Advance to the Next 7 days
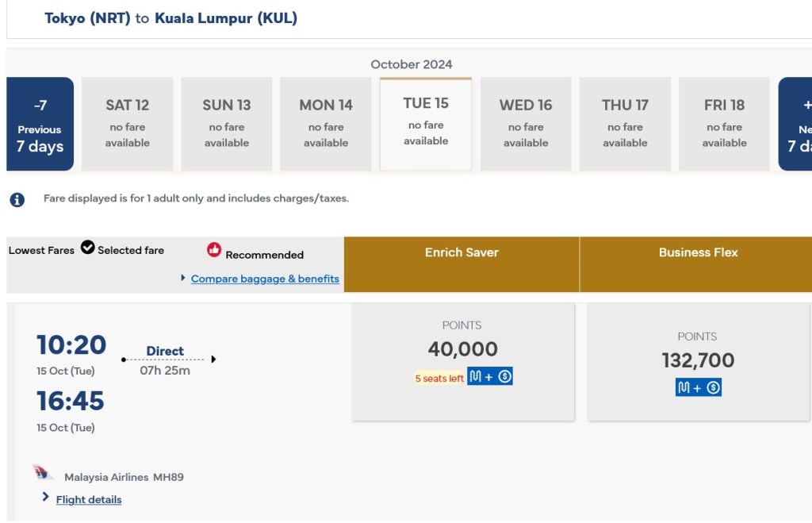 (x=796, y=125)
